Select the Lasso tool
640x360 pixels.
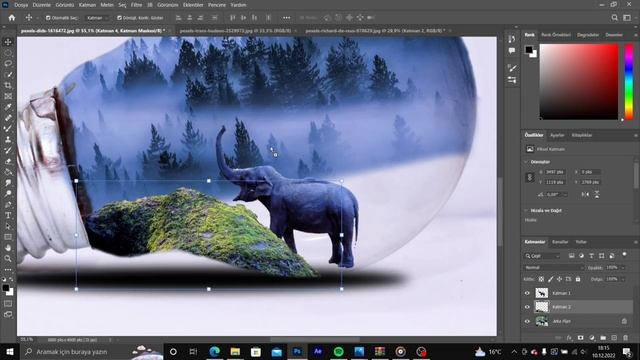point(8,63)
